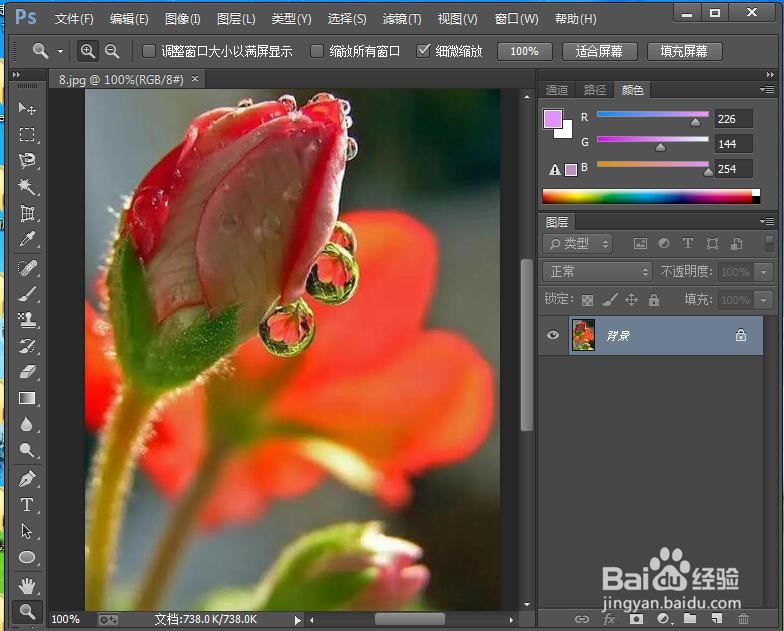The height and width of the screenshot is (631, 784).
Task: Select the Eyedropper tool
Action: click(27, 240)
